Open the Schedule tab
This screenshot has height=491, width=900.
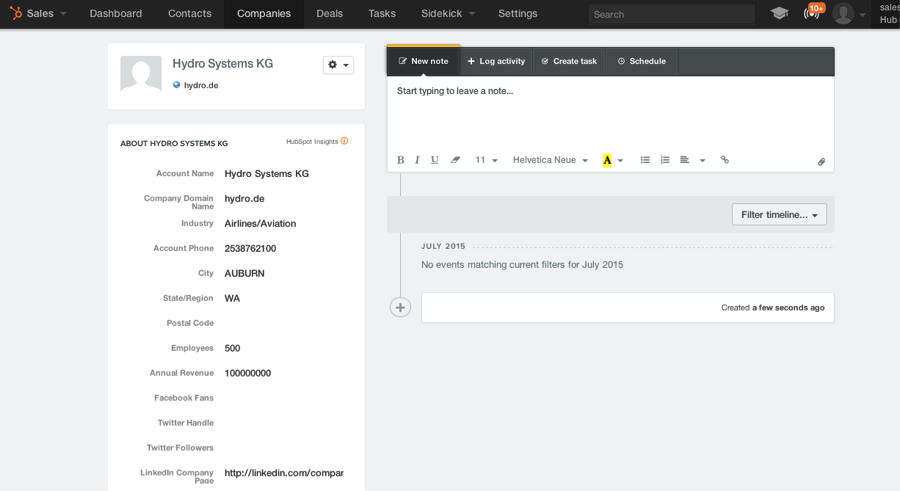click(x=642, y=61)
